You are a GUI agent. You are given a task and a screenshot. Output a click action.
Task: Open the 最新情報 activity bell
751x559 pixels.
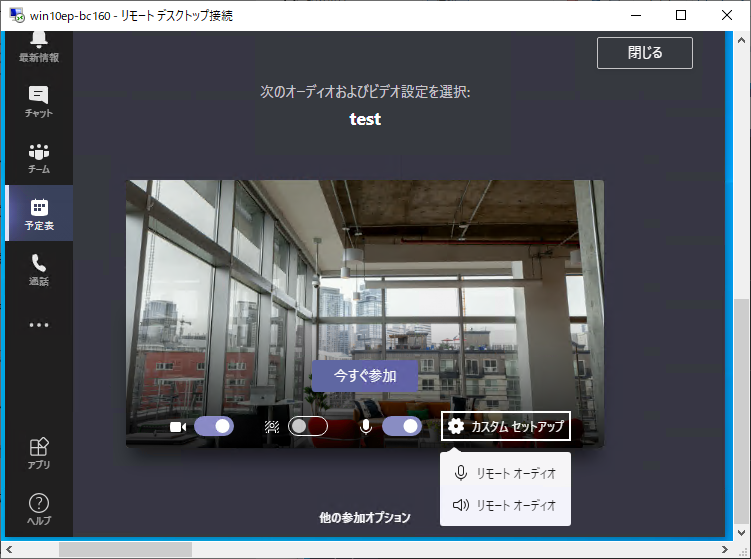tap(39, 47)
